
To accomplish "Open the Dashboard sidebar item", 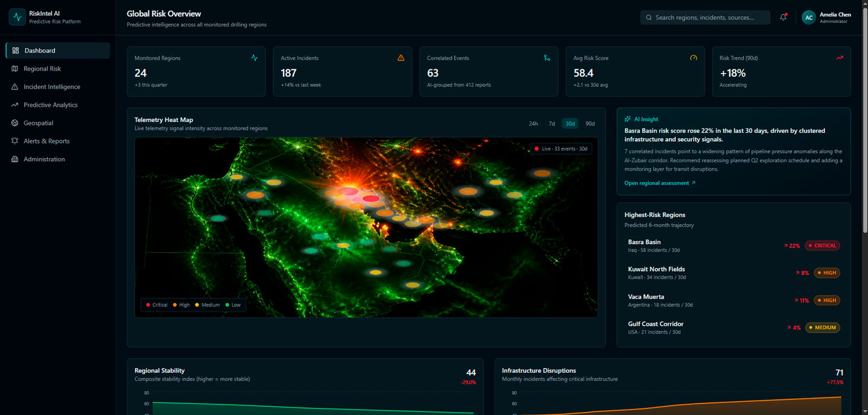I will tap(58, 51).
